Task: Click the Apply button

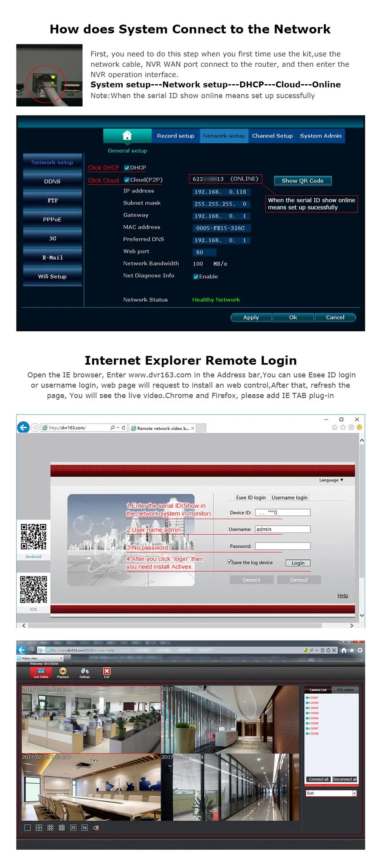Action: pos(251,317)
